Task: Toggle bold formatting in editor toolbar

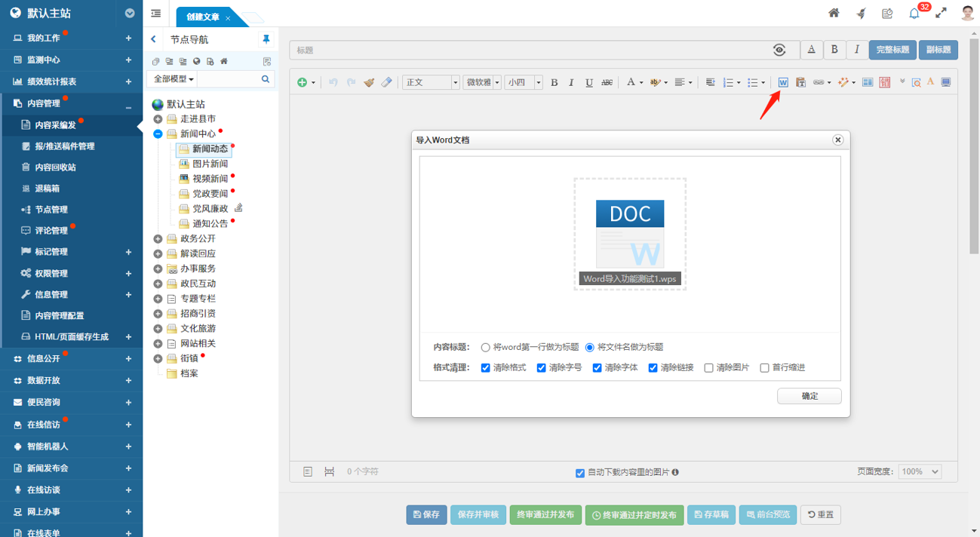Action: [554, 82]
